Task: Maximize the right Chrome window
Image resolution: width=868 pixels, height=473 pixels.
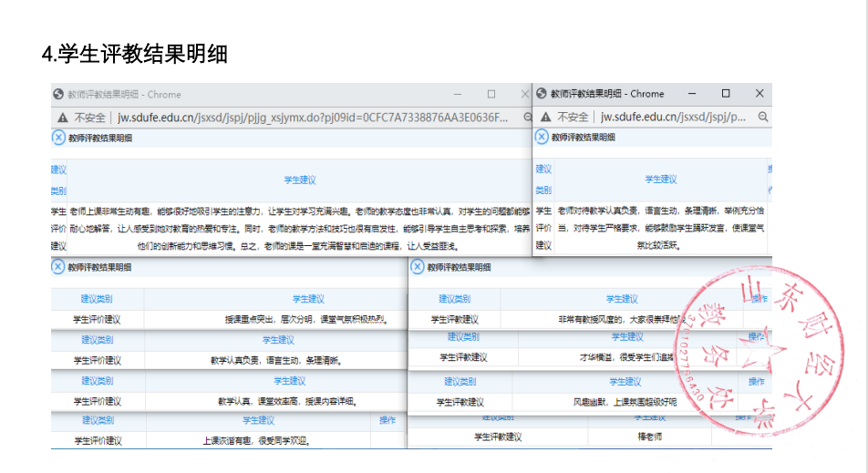Action: [x=726, y=93]
